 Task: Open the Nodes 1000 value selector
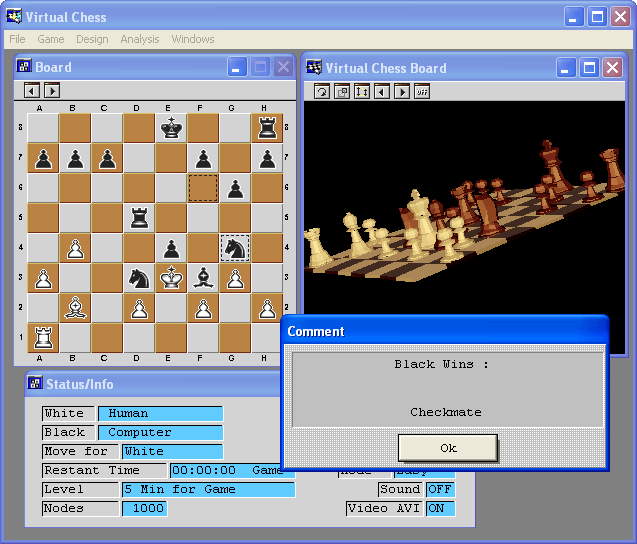(x=144, y=508)
